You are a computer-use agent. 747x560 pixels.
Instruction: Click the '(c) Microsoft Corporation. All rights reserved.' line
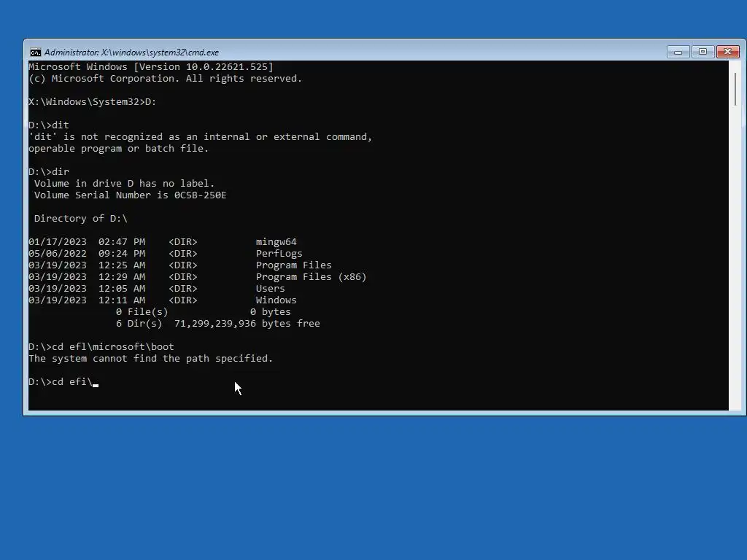pos(166,79)
